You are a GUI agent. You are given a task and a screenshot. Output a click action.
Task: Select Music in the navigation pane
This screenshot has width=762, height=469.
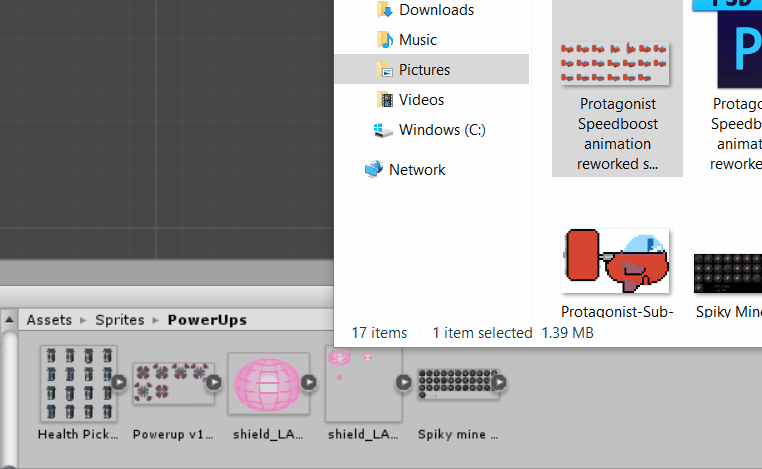(417, 40)
